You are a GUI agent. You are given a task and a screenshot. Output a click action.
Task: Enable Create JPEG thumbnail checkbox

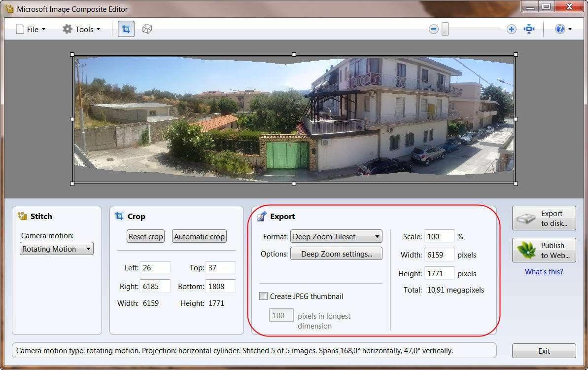[x=264, y=296]
